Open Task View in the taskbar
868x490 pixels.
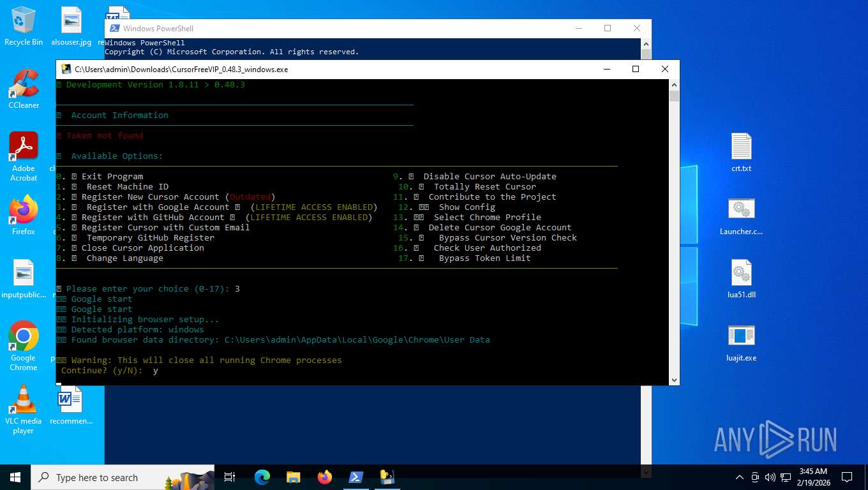point(230,477)
